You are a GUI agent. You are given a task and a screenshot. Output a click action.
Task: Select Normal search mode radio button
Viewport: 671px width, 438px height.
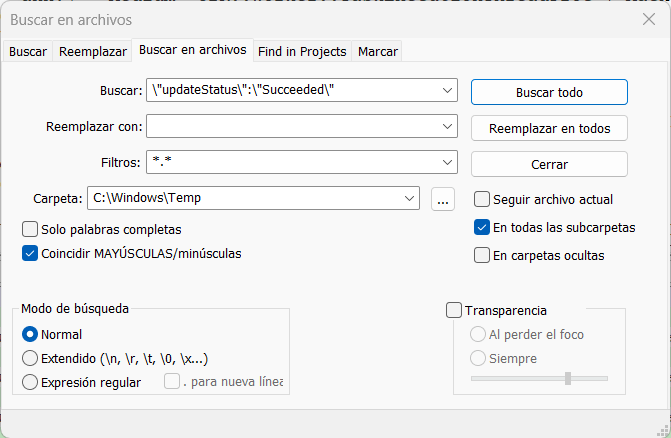tap(30, 334)
